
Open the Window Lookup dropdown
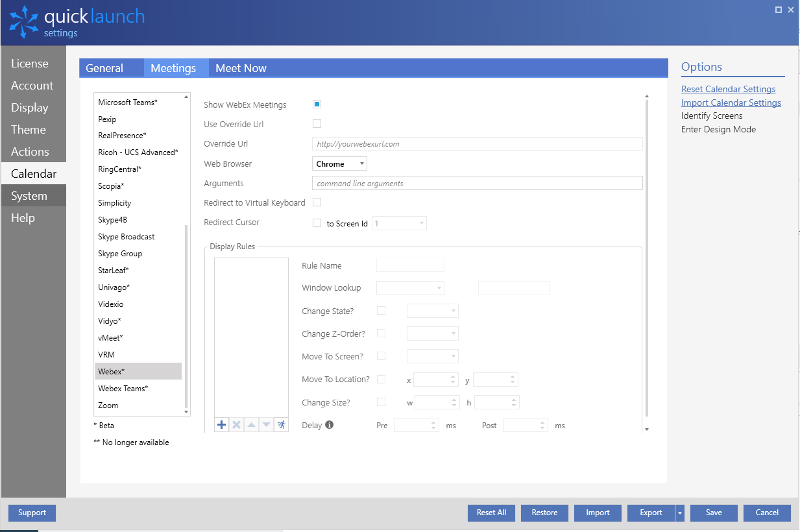(x=410, y=287)
